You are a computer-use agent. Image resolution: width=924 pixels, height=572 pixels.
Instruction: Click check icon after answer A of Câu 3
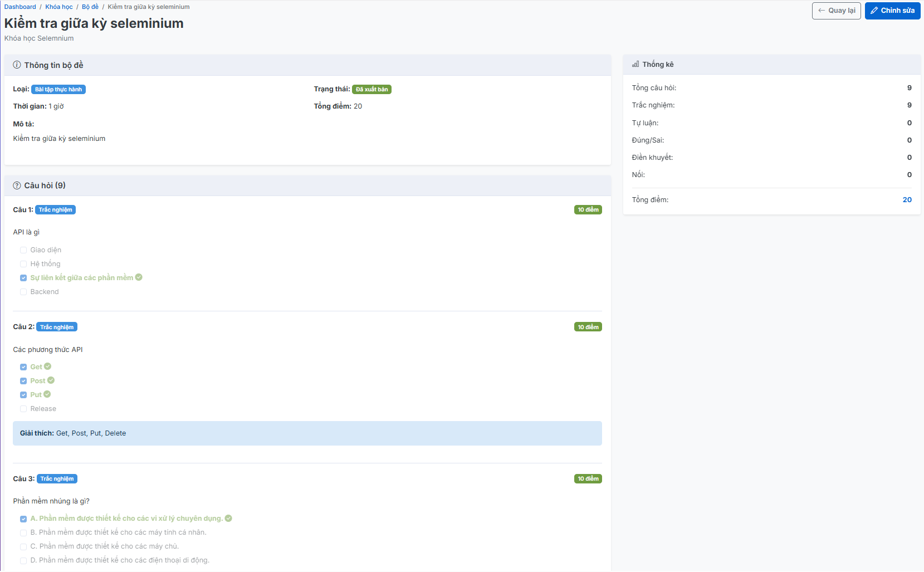click(x=228, y=519)
